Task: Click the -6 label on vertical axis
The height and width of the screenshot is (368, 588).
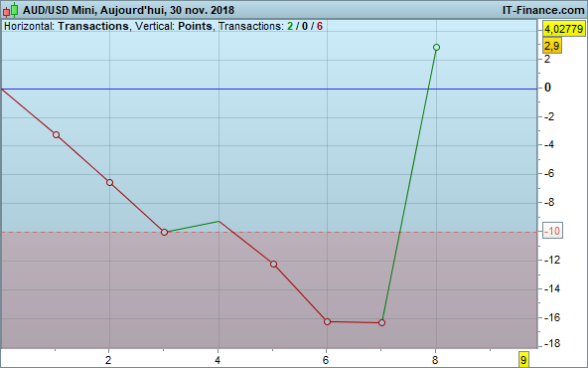Action: pos(549,173)
